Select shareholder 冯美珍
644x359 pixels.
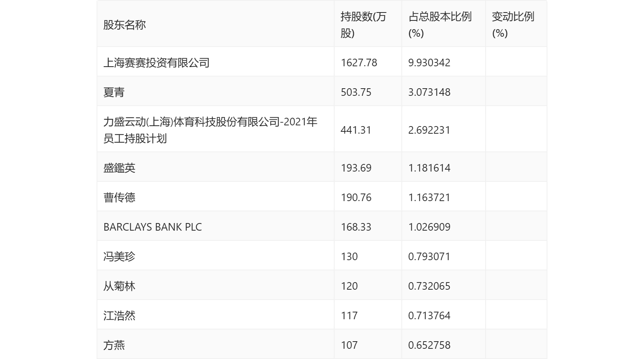pos(119,256)
